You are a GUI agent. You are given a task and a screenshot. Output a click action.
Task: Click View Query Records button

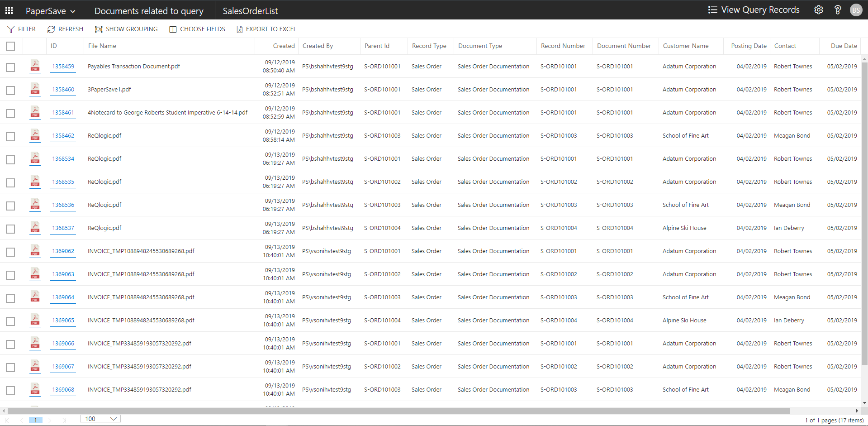(754, 10)
